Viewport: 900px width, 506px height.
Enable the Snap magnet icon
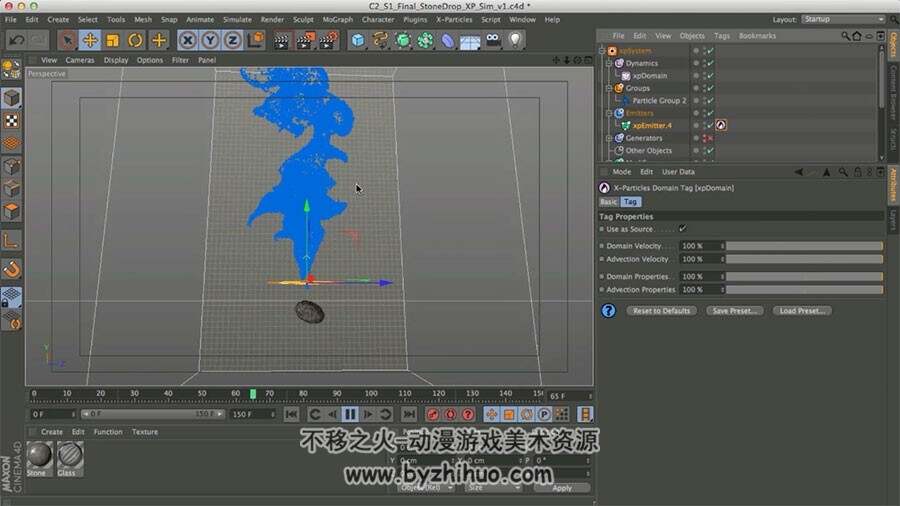click(11, 268)
